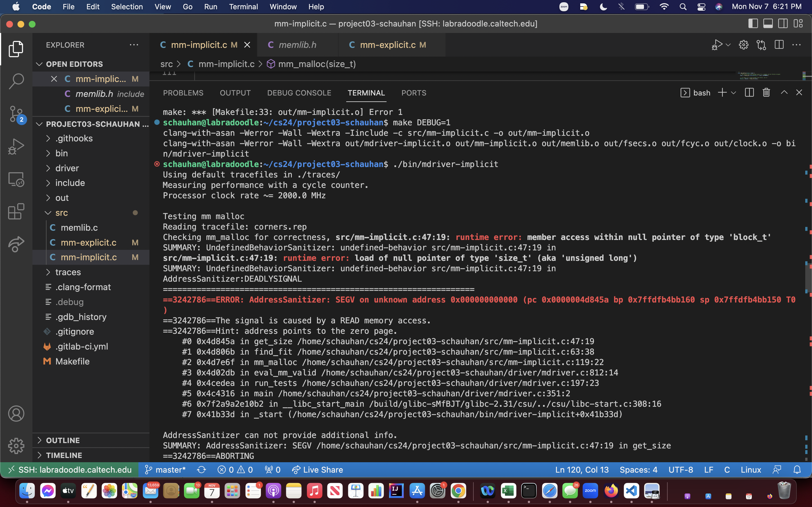Open the Remote Explorer view

[x=16, y=179]
